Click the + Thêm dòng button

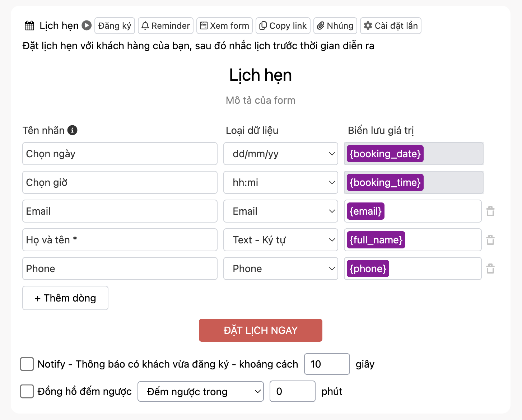click(65, 298)
